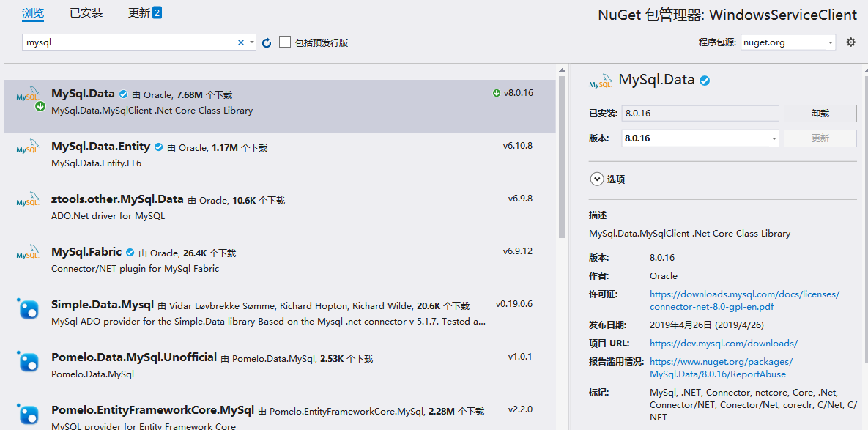Select the Simple.Data.Mysql package
The image size is (868, 430).
[280, 316]
